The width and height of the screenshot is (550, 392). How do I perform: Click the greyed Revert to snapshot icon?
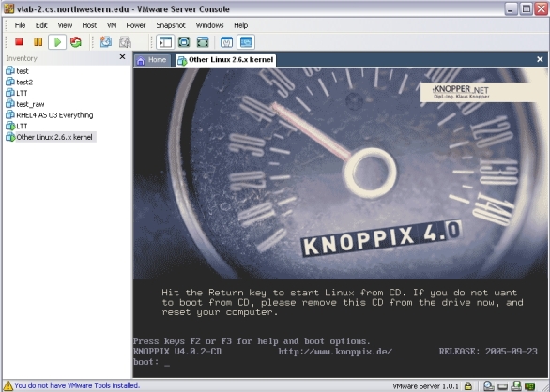[125, 42]
